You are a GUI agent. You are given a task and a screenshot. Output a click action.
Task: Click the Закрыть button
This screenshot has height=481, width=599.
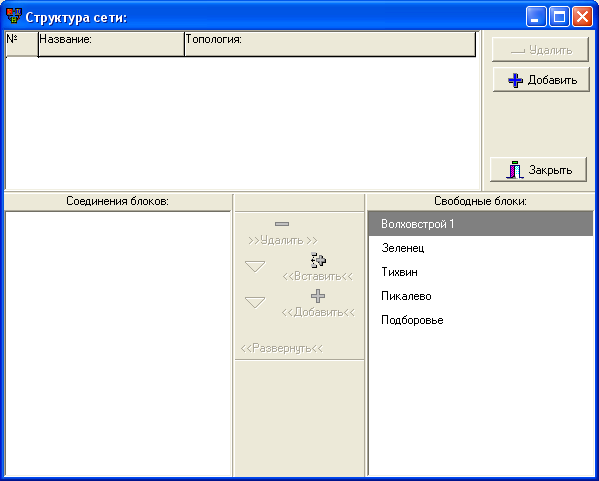coord(538,170)
